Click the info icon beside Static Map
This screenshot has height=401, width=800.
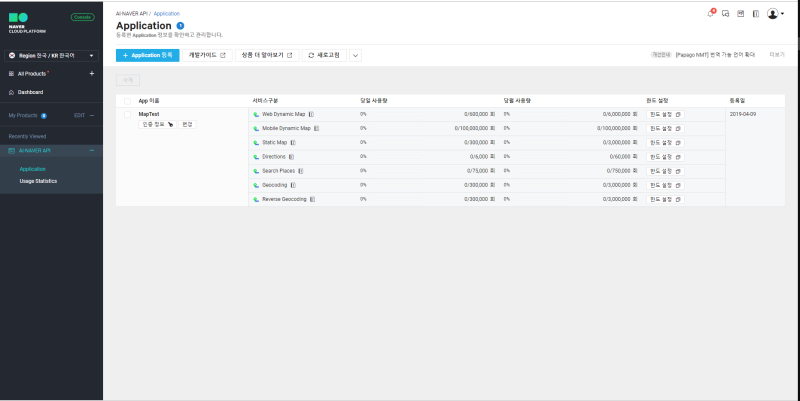[293, 143]
